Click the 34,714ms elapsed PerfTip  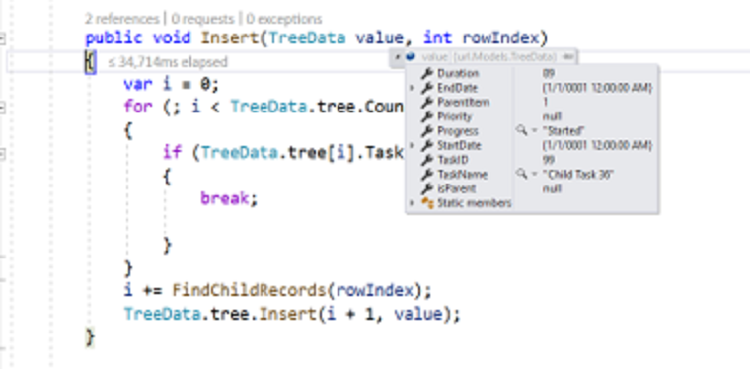tap(168, 62)
